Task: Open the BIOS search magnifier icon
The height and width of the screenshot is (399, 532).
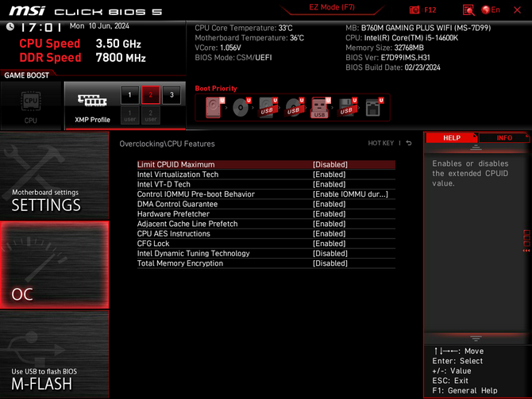Action: pyautogui.click(x=468, y=10)
